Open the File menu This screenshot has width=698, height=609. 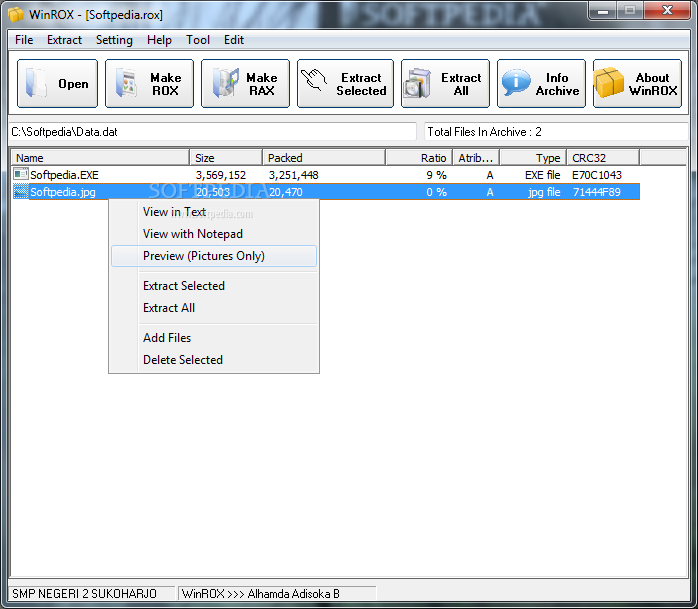24,40
